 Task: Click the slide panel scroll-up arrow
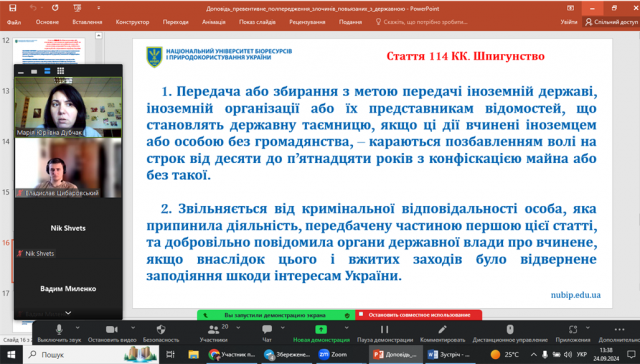[98, 36]
